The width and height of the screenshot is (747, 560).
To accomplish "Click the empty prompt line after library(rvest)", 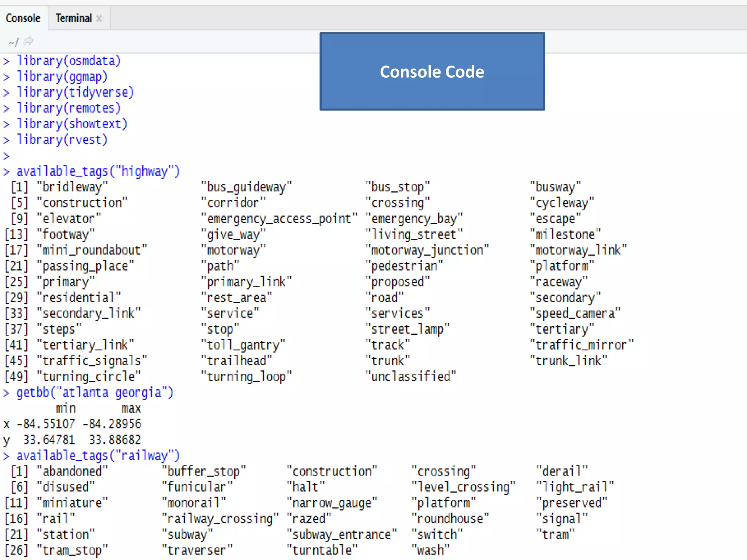I will [x=7, y=156].
